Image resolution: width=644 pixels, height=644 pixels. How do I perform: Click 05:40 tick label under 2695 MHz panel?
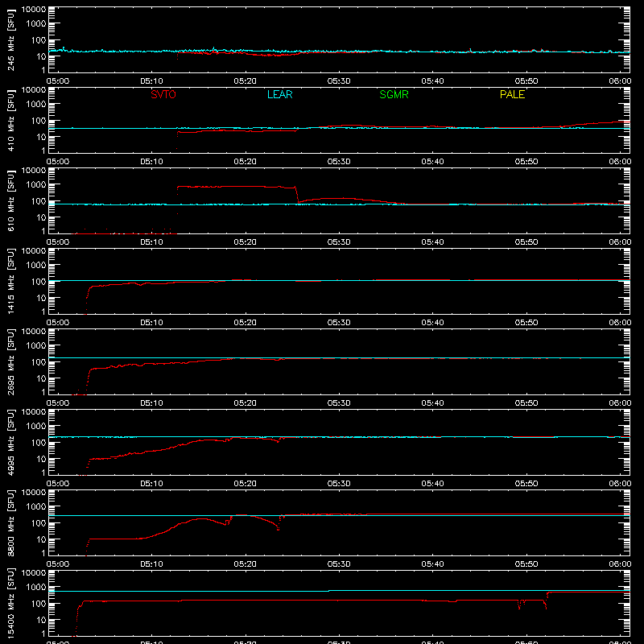tap(432, 403)
